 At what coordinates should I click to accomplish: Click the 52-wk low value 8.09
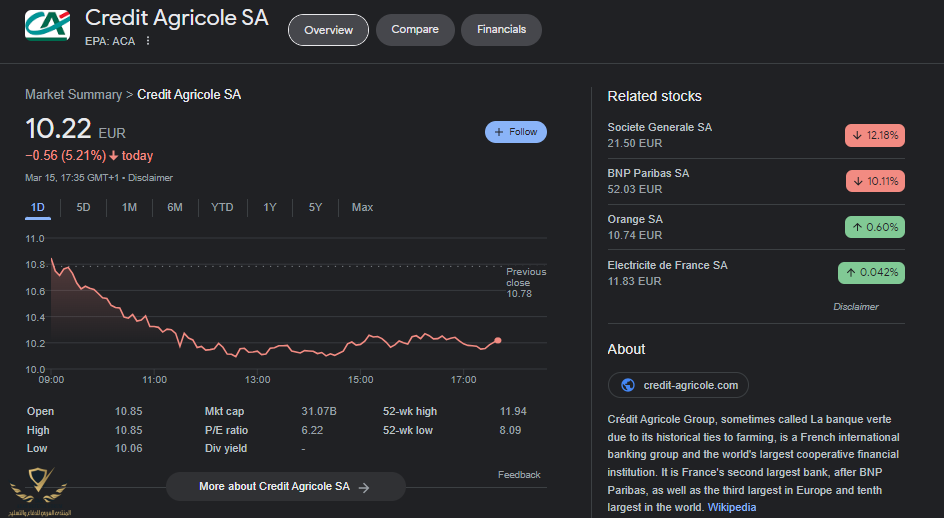tap(510, 431)
